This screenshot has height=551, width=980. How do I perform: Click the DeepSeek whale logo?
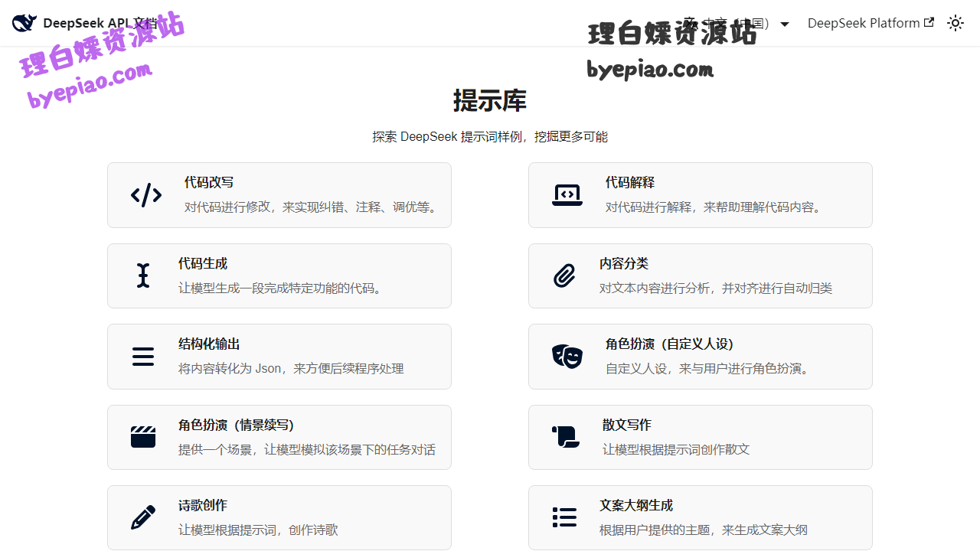(24, 23)
